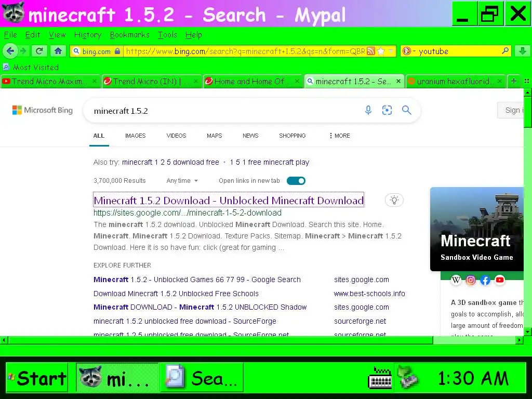The image size is (532, 399).
Task: Open the on-screen keyboard tray icon
Action: point(380,377)
